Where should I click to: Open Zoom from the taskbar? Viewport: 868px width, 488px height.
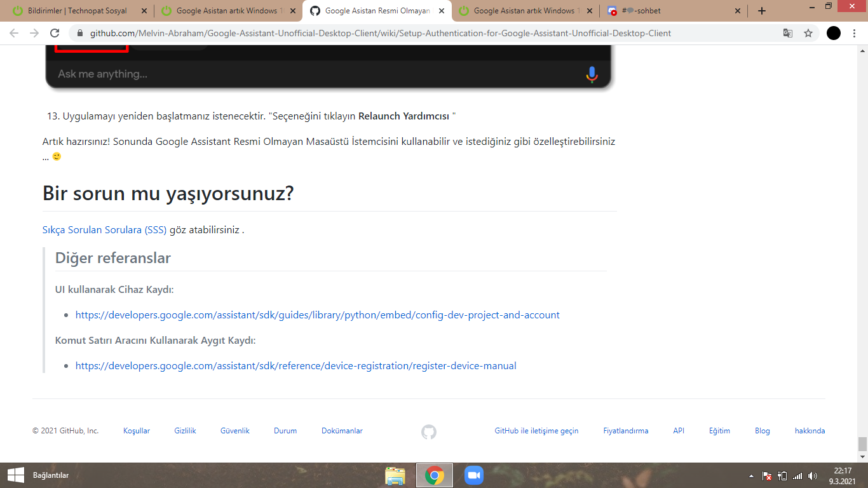click(474, 475)
